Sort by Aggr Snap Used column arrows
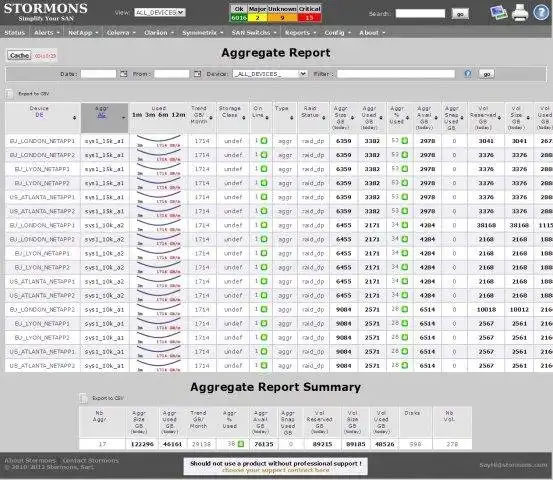553x480 pixels. pos(462,118)
